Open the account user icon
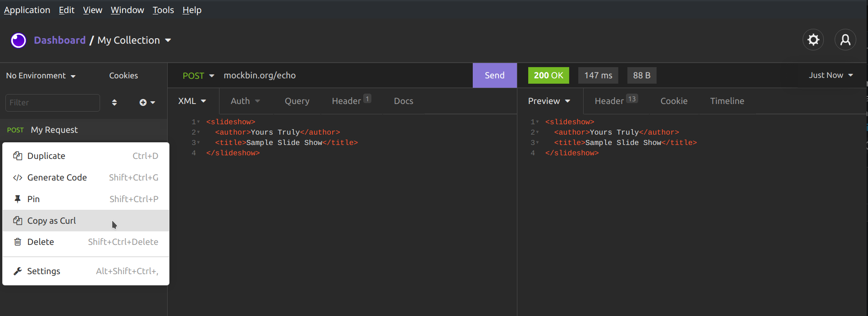 point(845,40)
